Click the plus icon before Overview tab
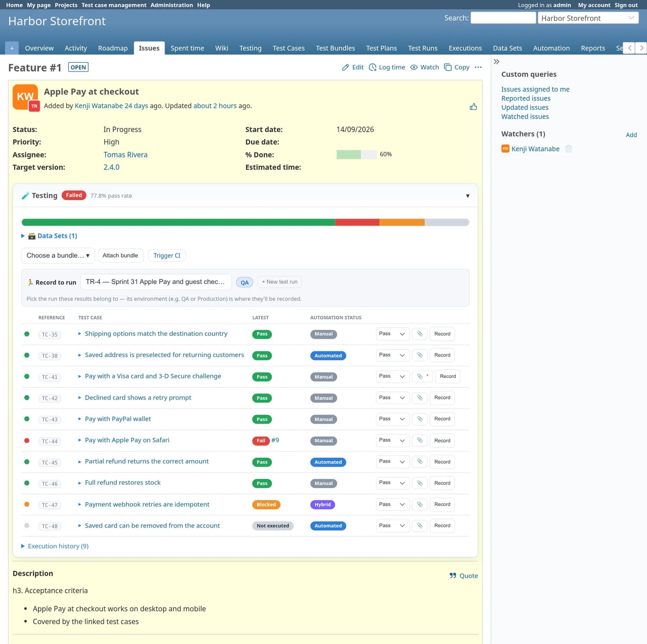Screen dimensions: 647x644 [x=12, y=48]
